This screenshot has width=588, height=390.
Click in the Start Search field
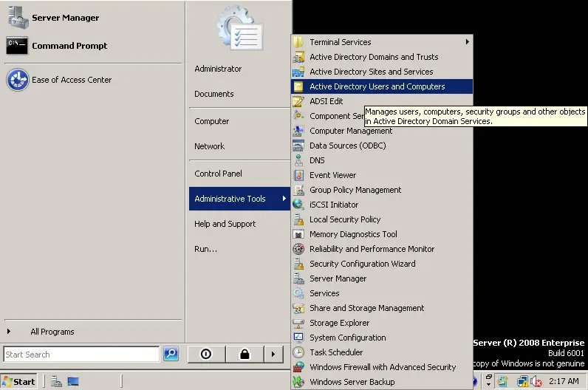point(81,355)
